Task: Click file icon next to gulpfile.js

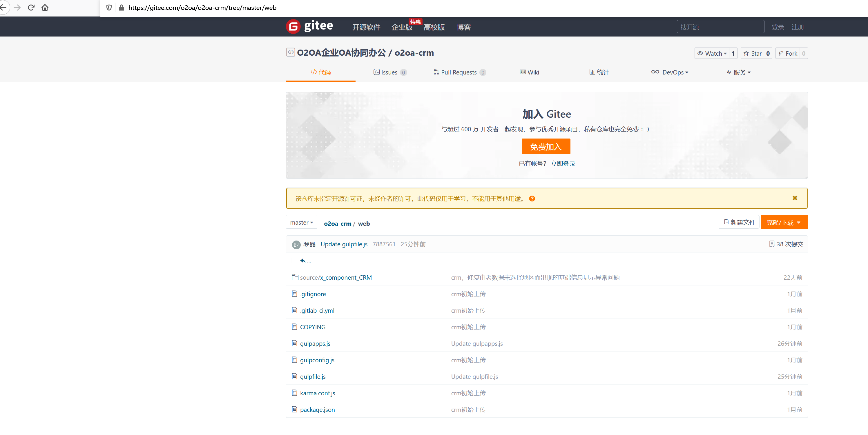Action: pos(294,376)
